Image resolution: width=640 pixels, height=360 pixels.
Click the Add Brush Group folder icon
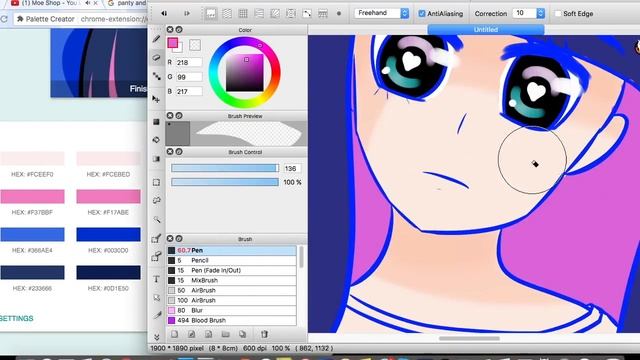pyautogui.click(x=226, y=334)
